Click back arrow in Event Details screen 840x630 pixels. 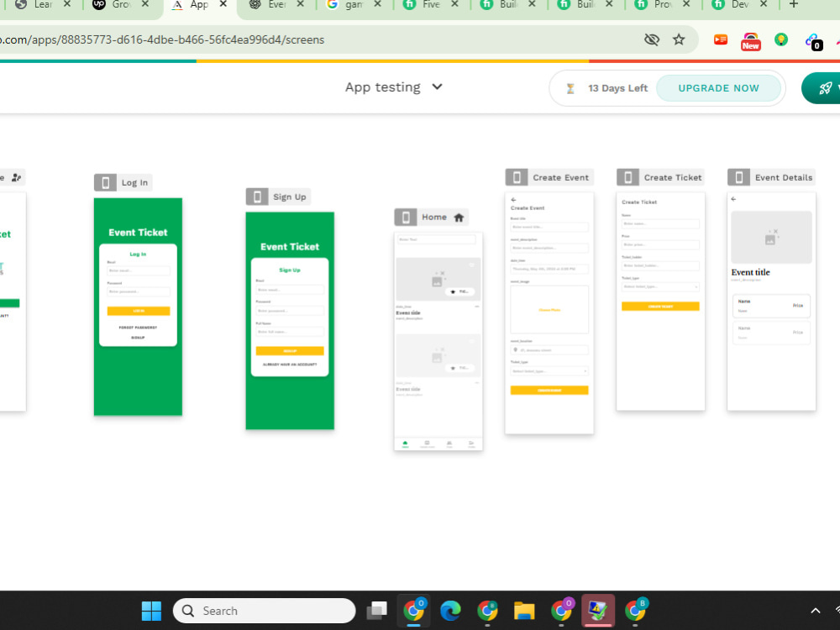coord(733,199)
